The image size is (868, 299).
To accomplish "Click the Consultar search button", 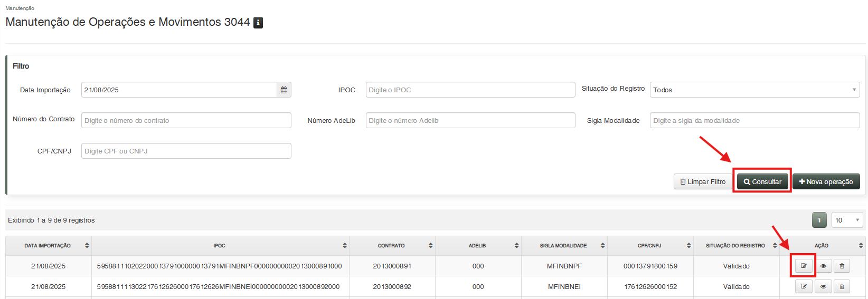I will pyautogui.click(x=762, y=181).
